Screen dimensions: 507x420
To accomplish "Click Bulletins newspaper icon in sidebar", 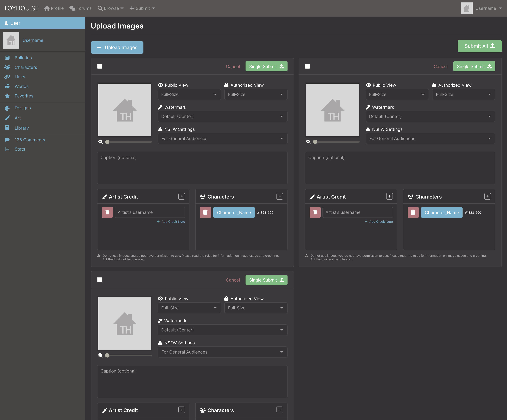I will click(x=7, y=58).
